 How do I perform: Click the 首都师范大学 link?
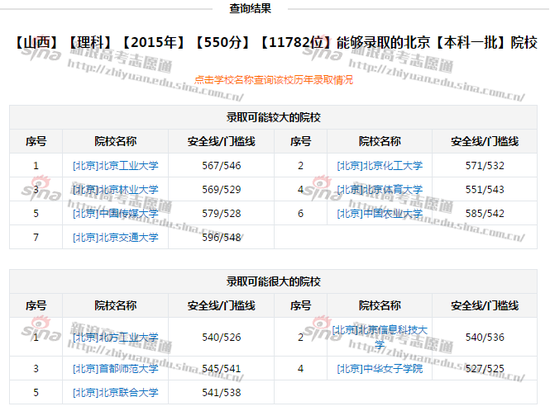pos(115,369)
